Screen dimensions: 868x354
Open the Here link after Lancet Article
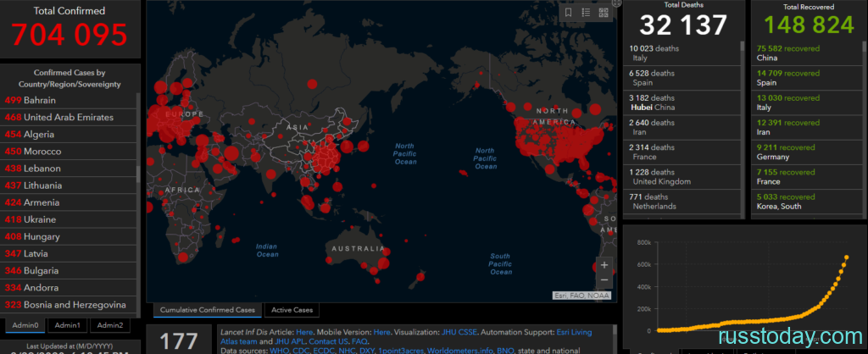(x=304, y=333)
